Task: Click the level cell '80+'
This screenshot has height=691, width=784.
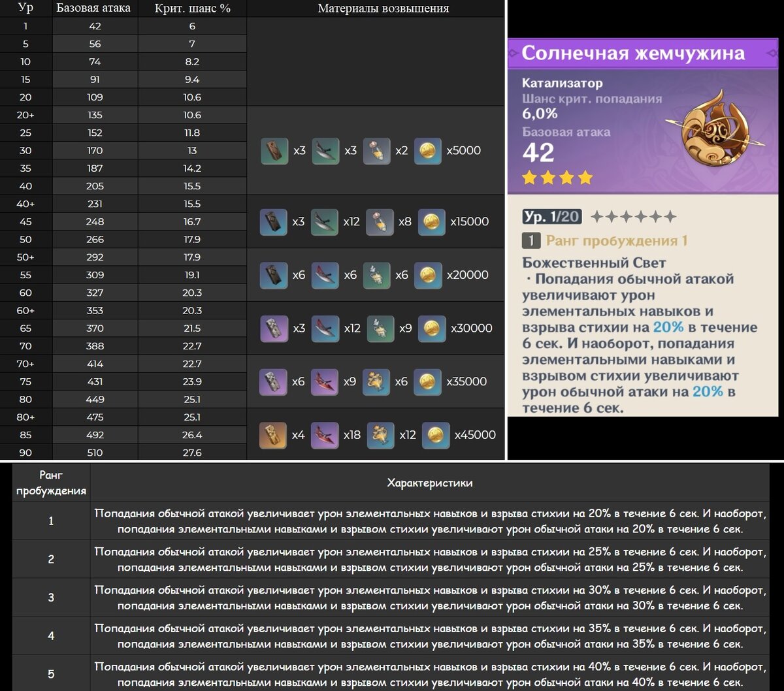Action: [26, 417]
